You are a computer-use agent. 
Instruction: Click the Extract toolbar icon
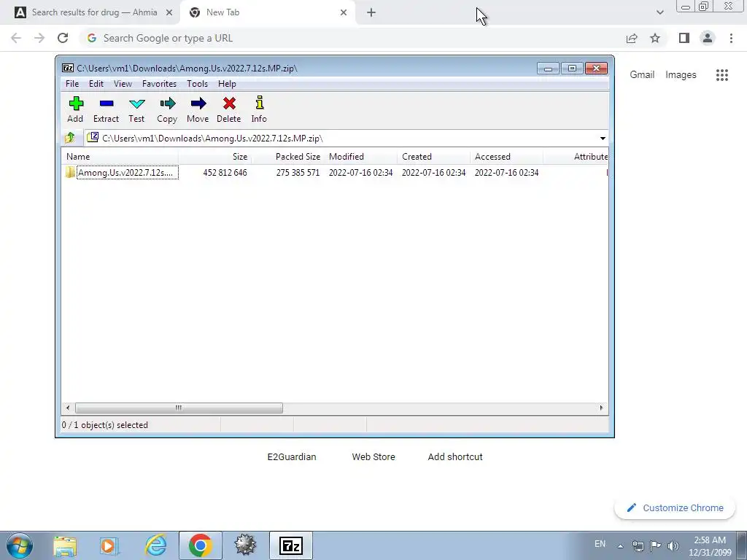tap(106, 109)
